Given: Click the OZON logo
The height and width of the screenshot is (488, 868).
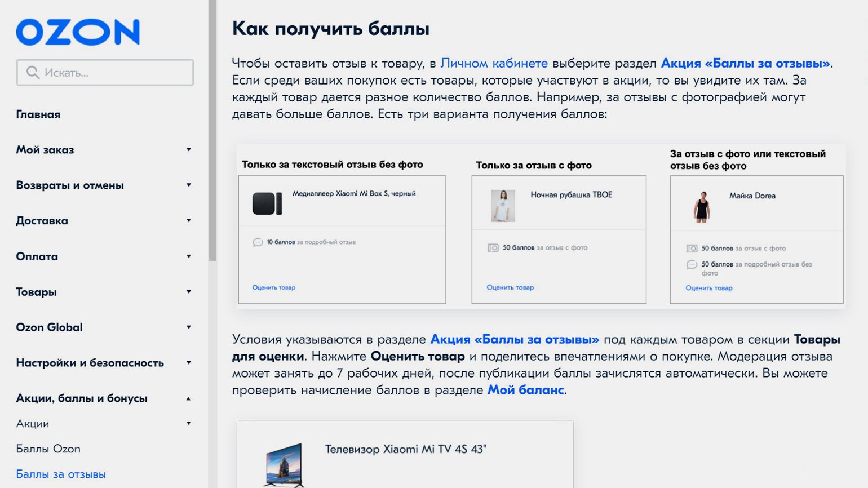Looking at the screenshot, I should (x=78, y=32).
